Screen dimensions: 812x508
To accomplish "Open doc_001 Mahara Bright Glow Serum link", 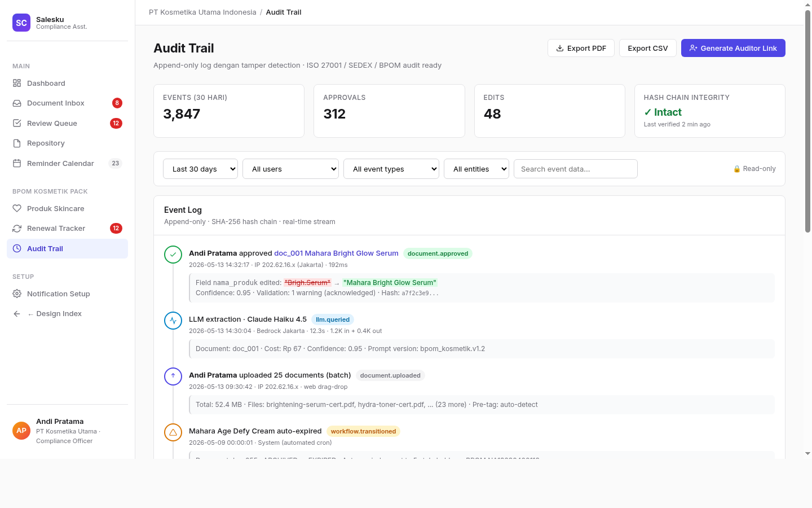I will [x=336, y=253].
